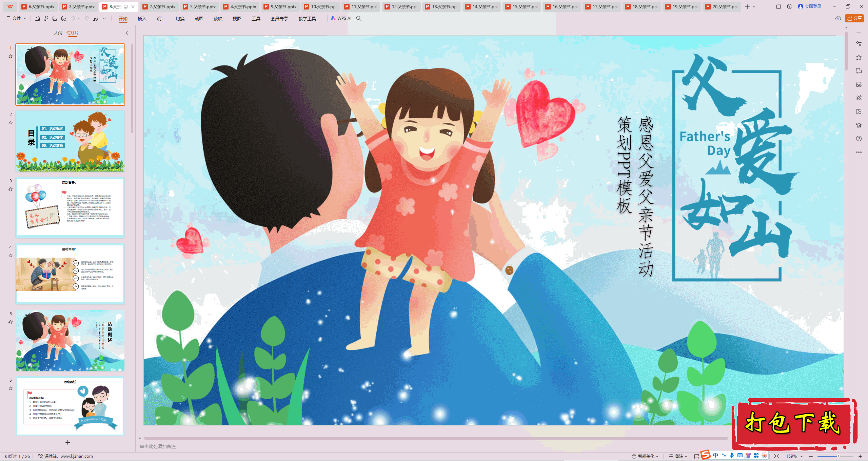This screenshot has width=868, height=461.
Task: Toggle the star mark on slide 5
Action: click(11, 322)
